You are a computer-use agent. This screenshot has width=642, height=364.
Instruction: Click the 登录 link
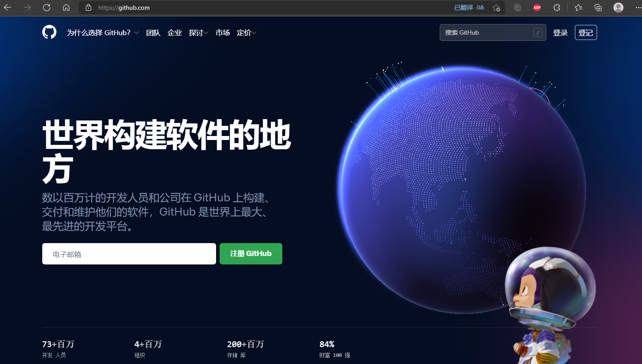[560, 32]
